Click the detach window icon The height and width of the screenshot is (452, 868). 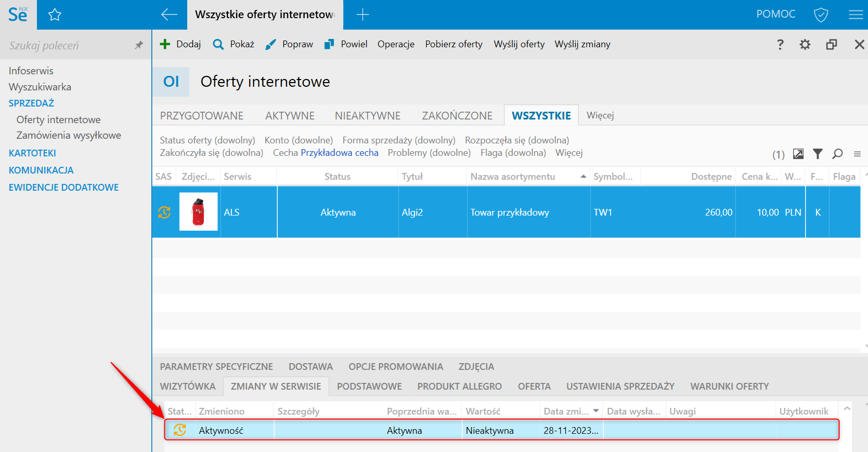click(832, 44)
